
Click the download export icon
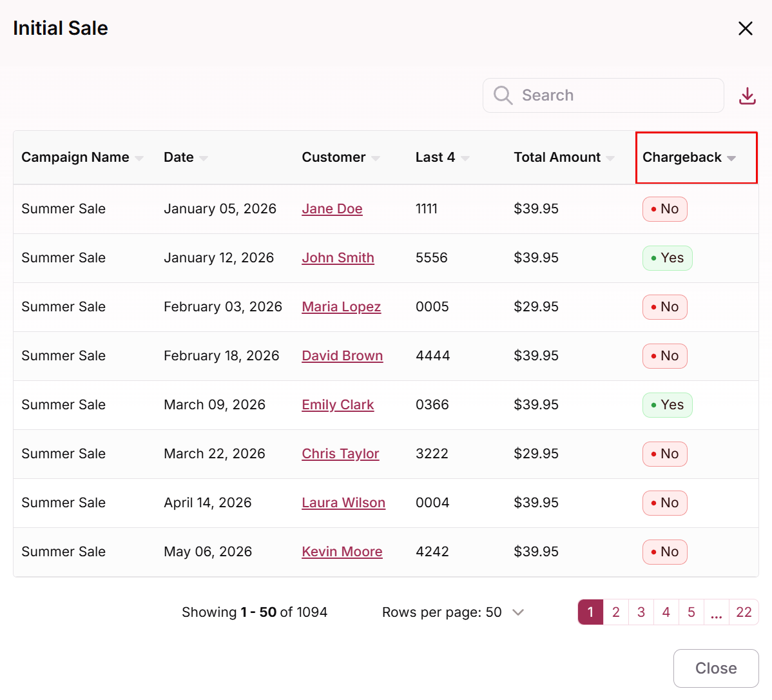coord(747,95)
